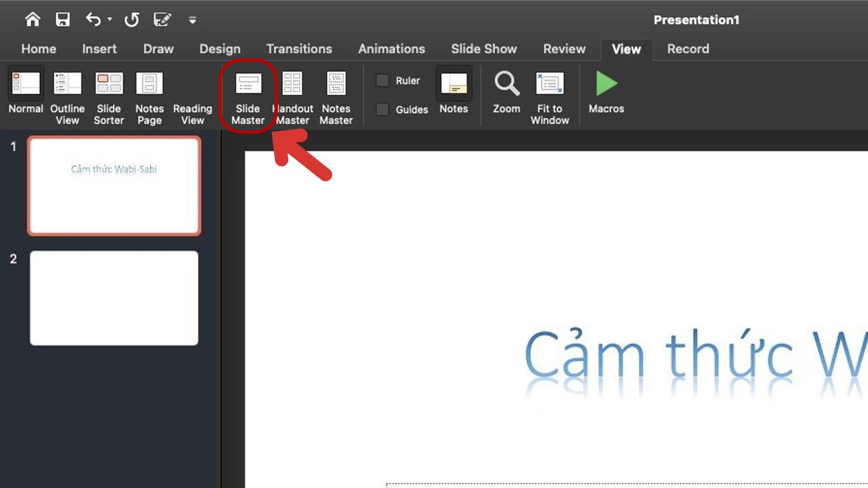Image resolution: width=868 pixels, height=488 pixels.
Task: Redo the action with the circular arrow icon
Action: 132,20
